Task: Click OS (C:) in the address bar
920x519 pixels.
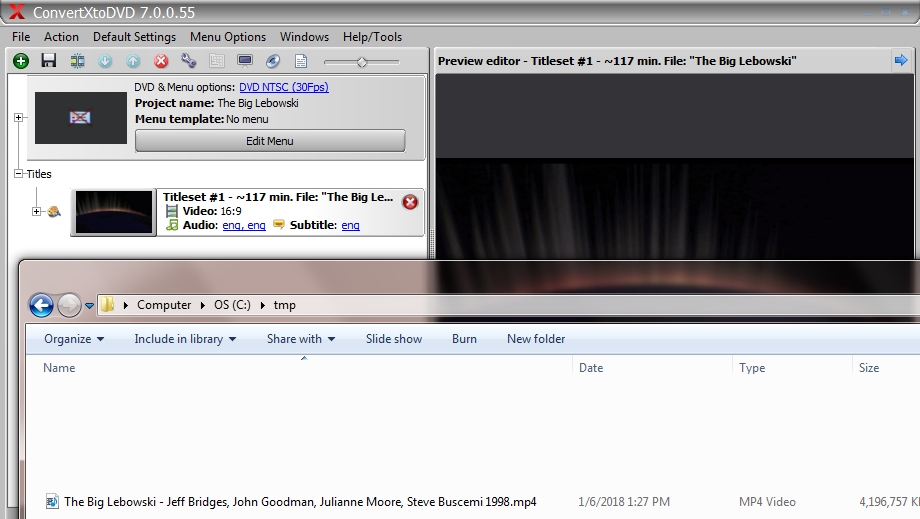Action: point(232,305)
